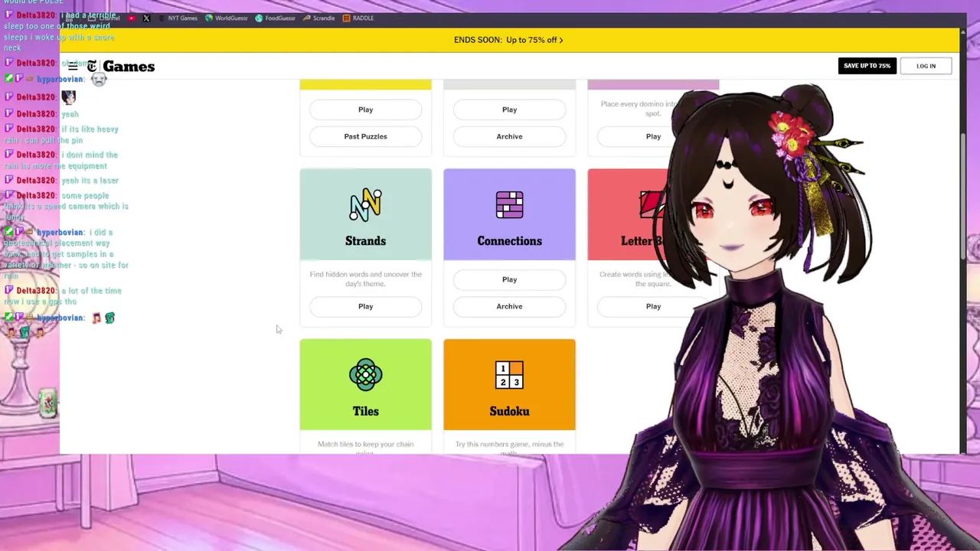This screenshot has width=980, height=551.
Task: Open the NYT Games bookmark
Action: (x=178, y=18)
